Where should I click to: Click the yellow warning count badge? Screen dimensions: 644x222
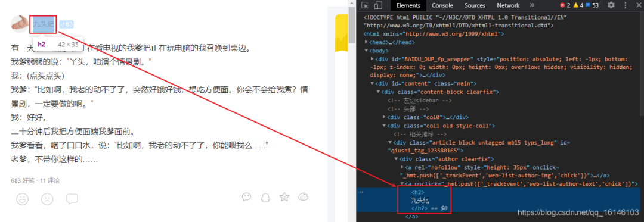tap(578, 5)
